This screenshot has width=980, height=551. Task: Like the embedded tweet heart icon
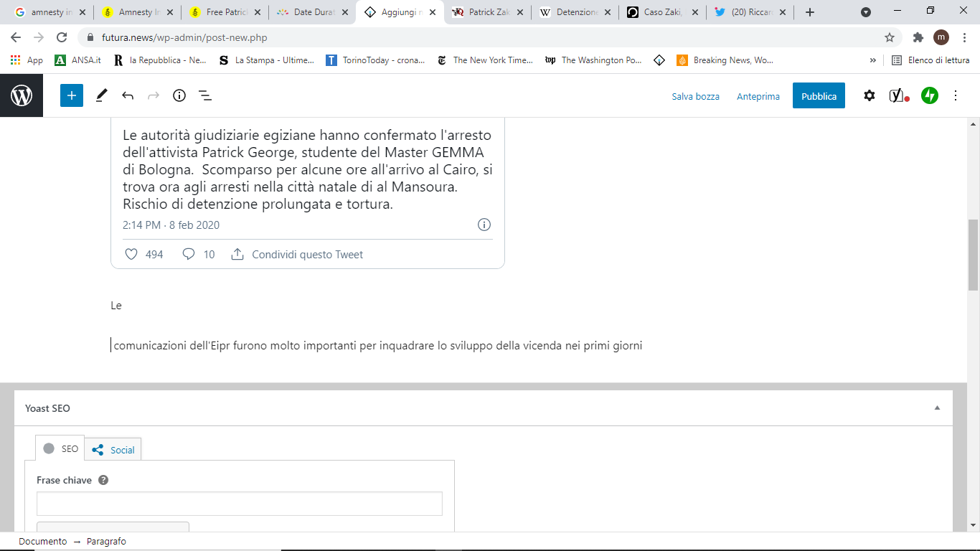pyautogui.click(x=131, y=254)
